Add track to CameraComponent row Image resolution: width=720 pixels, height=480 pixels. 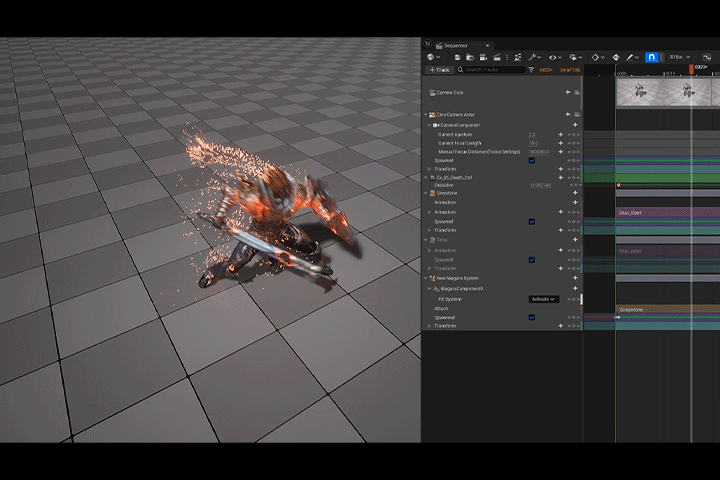[575, 125]
